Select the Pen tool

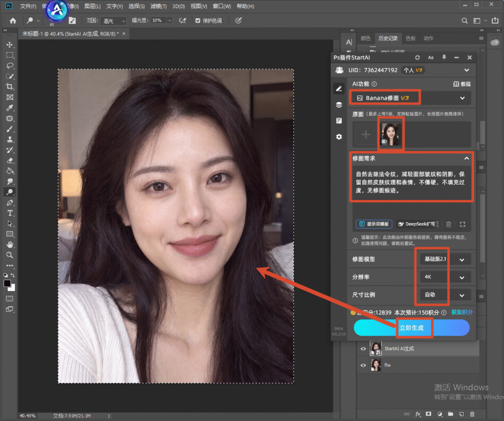[10, 202]
